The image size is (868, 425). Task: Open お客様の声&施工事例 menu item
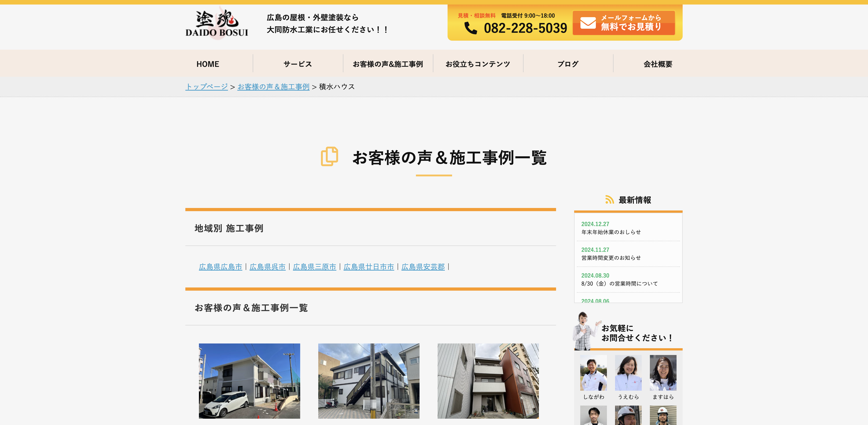388,64
